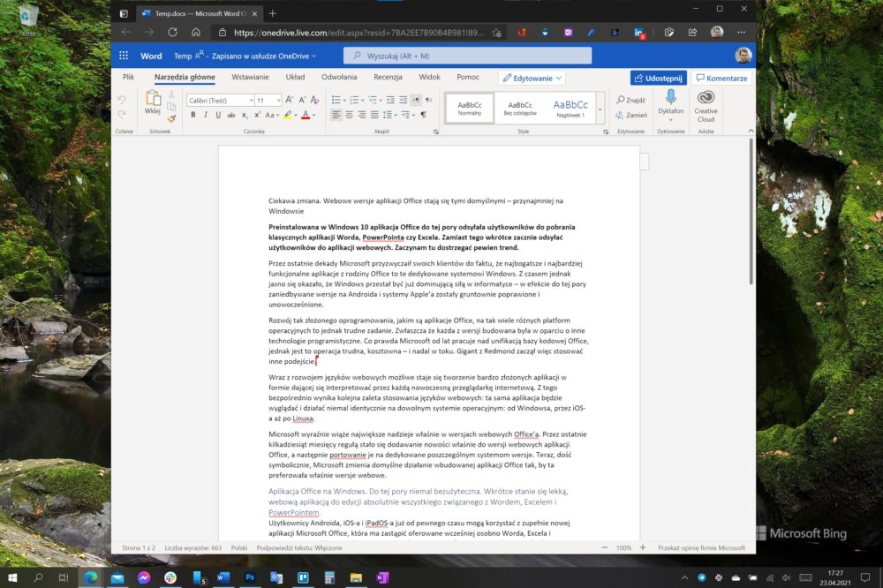Switch to the Recenzja tab
The height and width of the screenshot is (588, 883).
(x=388, y=77)
